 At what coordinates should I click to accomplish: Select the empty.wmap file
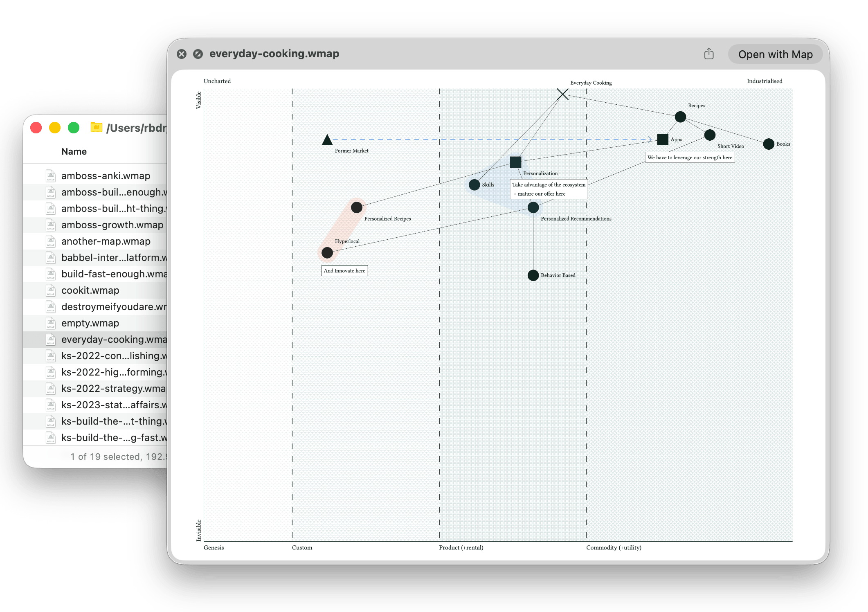[90, 323]
